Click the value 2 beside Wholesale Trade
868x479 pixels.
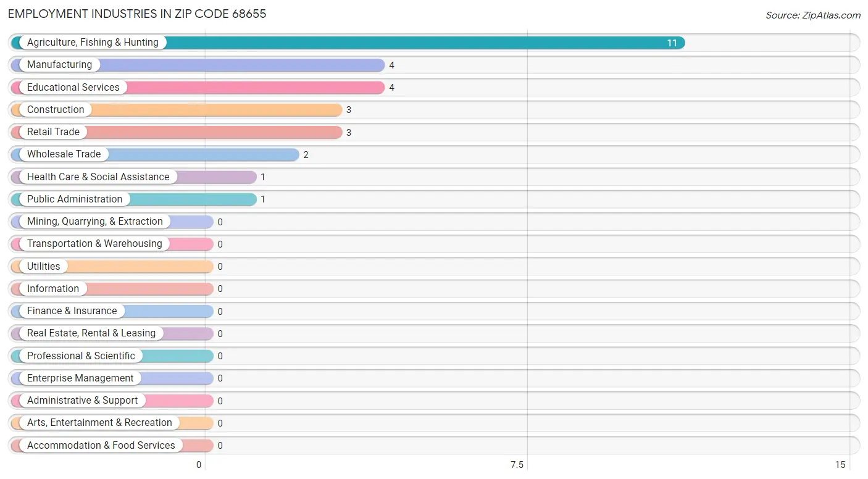306,155
